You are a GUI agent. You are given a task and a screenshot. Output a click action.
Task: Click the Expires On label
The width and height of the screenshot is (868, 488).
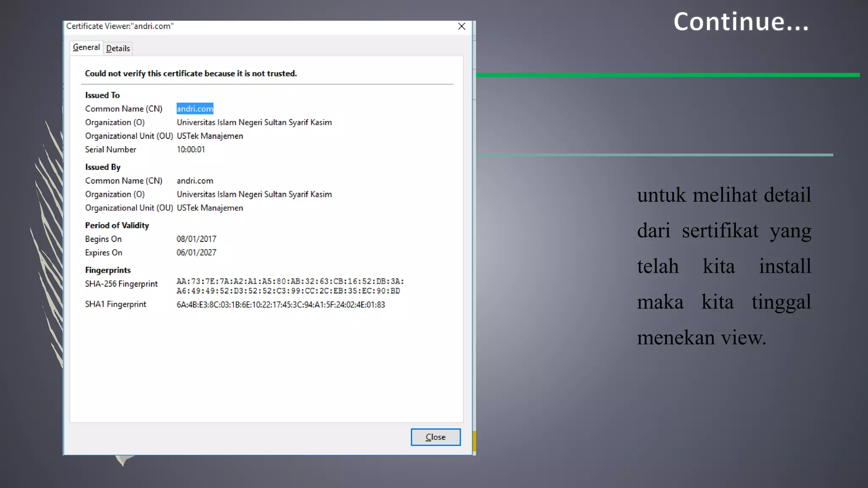(103, 252)
